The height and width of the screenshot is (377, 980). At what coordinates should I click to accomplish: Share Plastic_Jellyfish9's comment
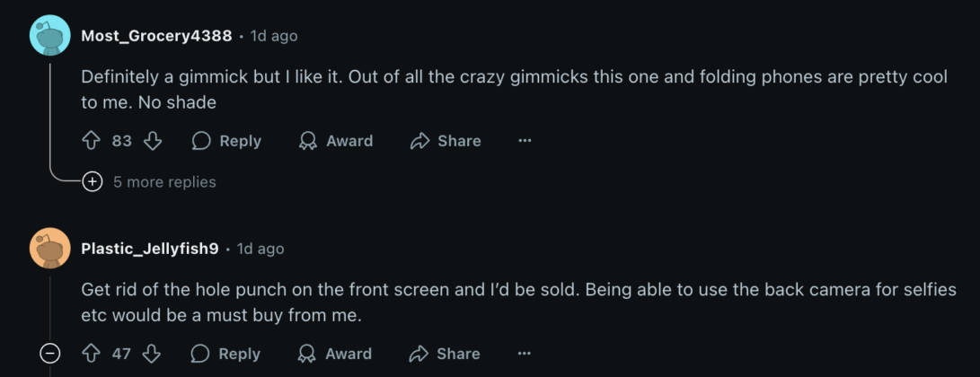coord(446,354)
